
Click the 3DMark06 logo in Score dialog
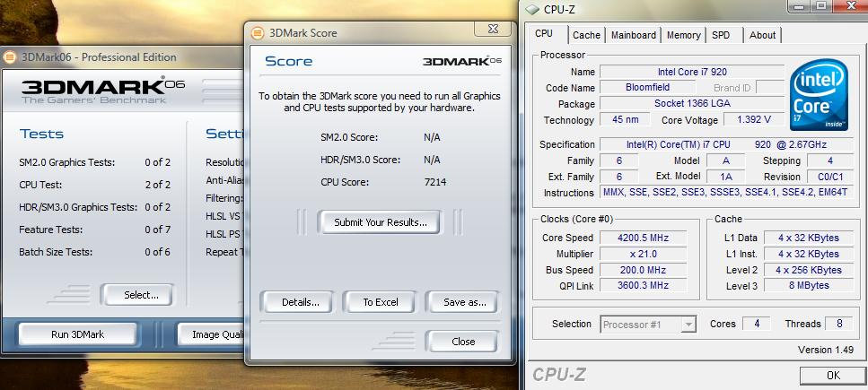click(462, 61)
